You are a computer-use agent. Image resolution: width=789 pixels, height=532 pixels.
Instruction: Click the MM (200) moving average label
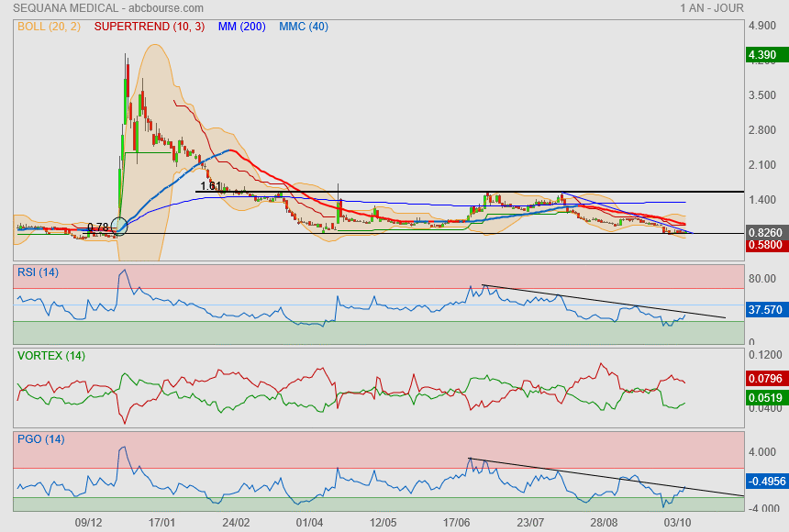click(241, 27)
